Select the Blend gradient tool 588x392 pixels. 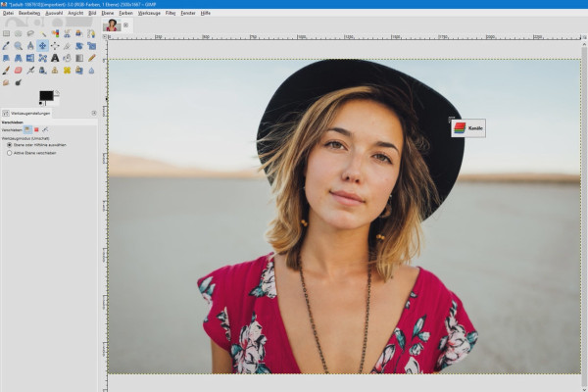click(79, 58)
